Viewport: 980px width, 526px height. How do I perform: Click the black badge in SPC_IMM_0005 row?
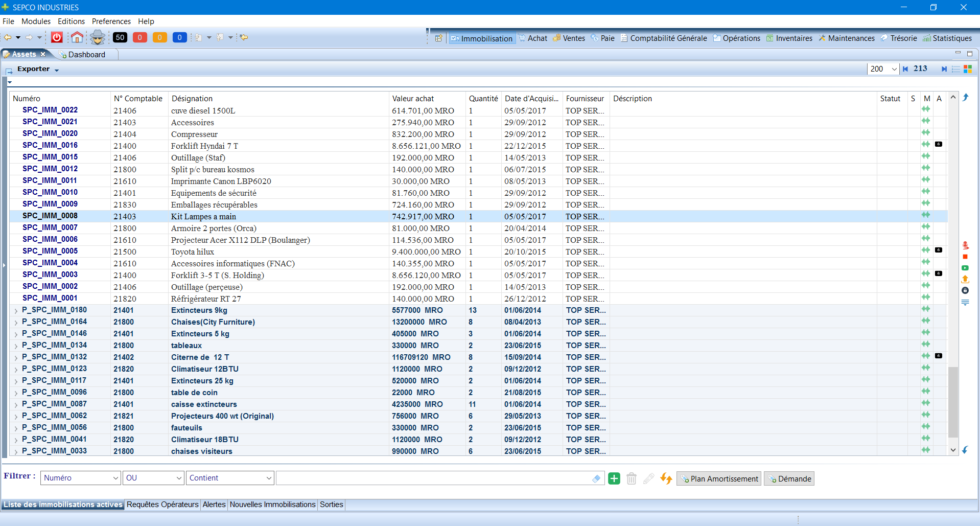pos(939,250)
